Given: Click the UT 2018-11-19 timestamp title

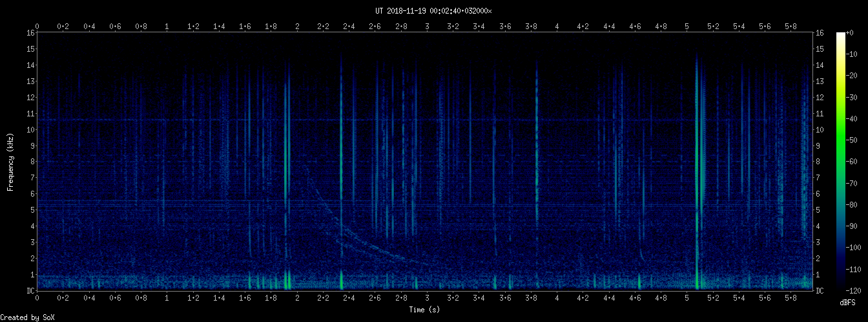Looking at the screenshot, I should (x=433, y=11).
